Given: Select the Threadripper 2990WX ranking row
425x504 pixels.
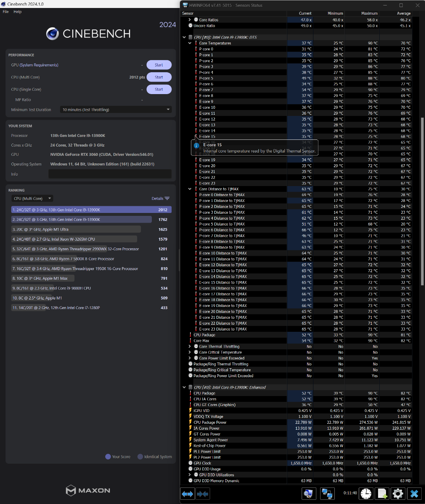Looking at the screenshot, I should pyautogui.click(x=91, y=249).
